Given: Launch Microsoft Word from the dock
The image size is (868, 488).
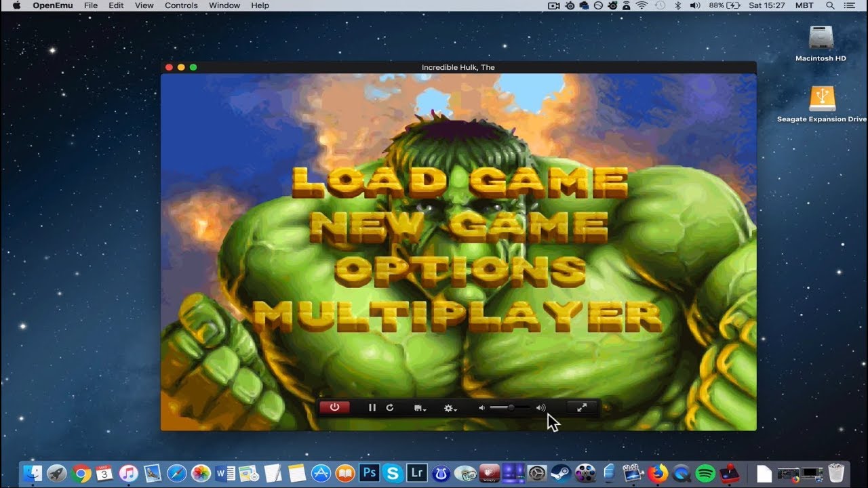Looking at the screenshot, I should coord(224,473).
